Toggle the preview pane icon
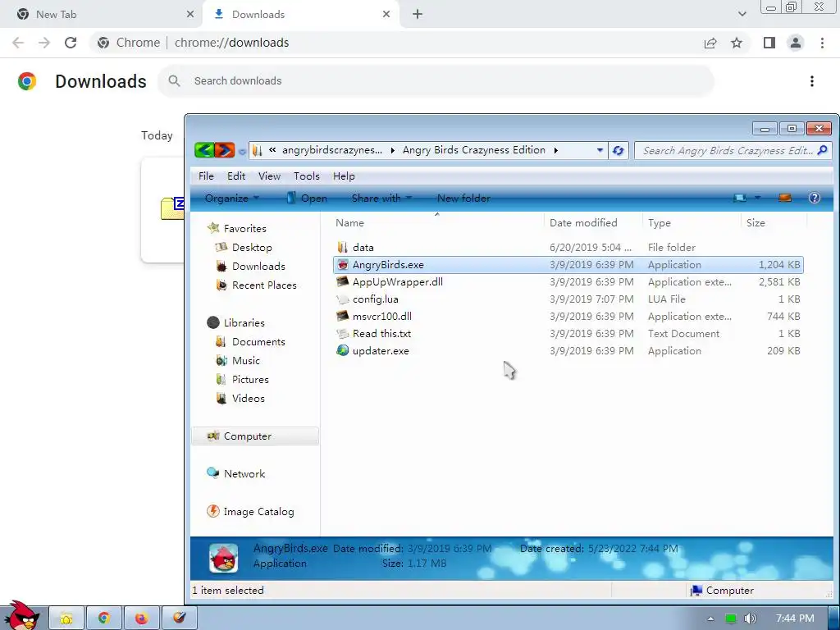 tap(785, 198)
